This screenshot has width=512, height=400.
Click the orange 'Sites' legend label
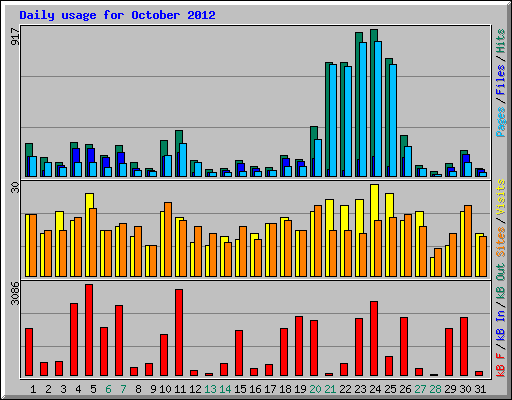coord(501,242)
